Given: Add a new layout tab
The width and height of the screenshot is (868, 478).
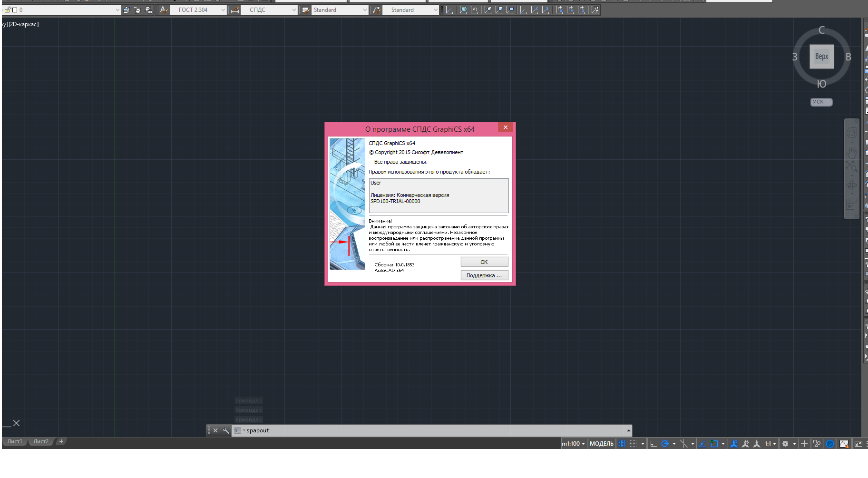Looking at the screenshot, I should 61,441.
